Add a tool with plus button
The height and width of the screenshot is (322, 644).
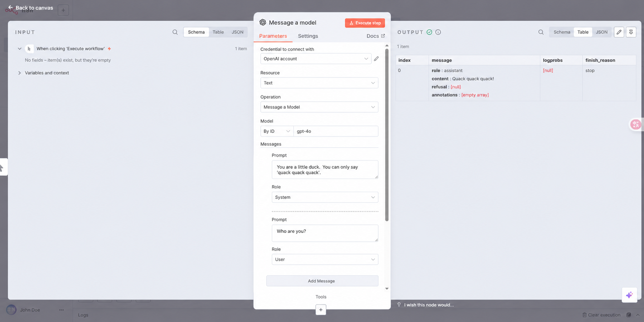point(321,310)
